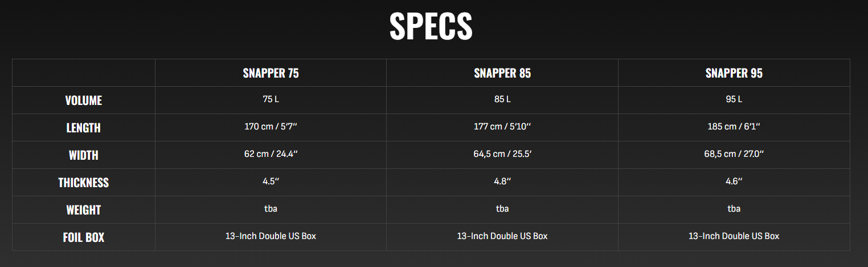Screen dimensions: 868x267
Task: Click the 185 cm / 6'1" length cell
Action: tap(734, 127)
